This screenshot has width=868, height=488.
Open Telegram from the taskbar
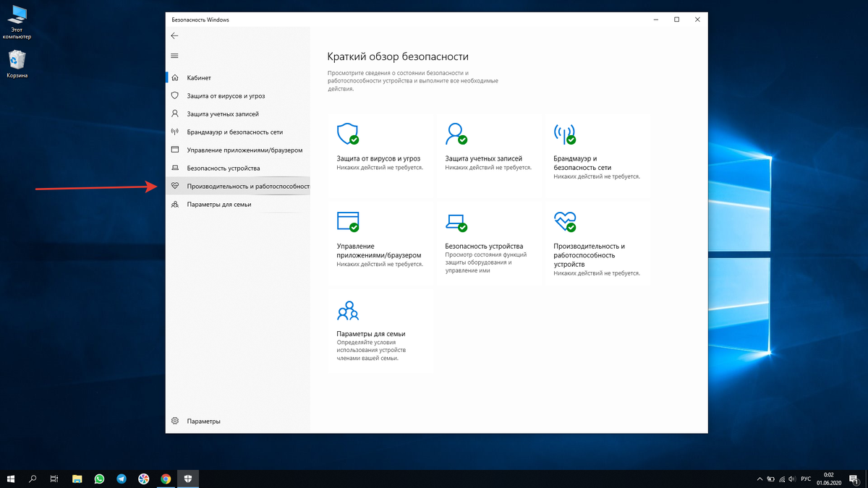(x=121, y=479)
